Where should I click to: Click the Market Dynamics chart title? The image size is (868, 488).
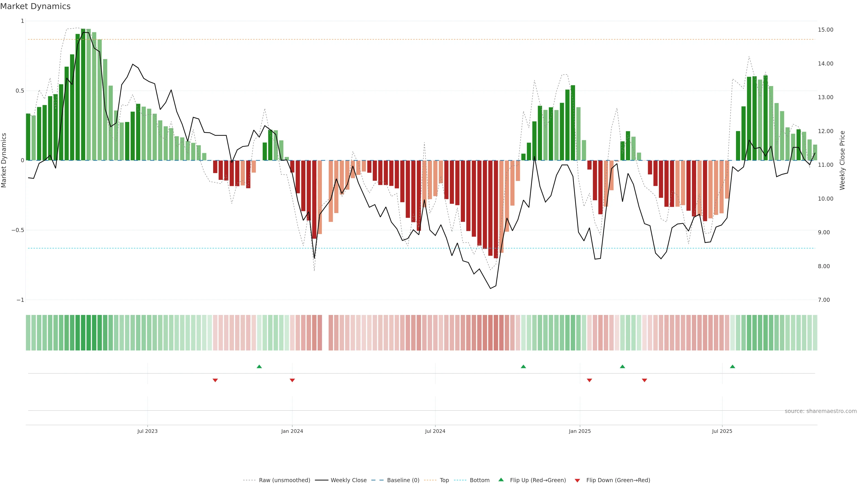(x=35, y=6)
